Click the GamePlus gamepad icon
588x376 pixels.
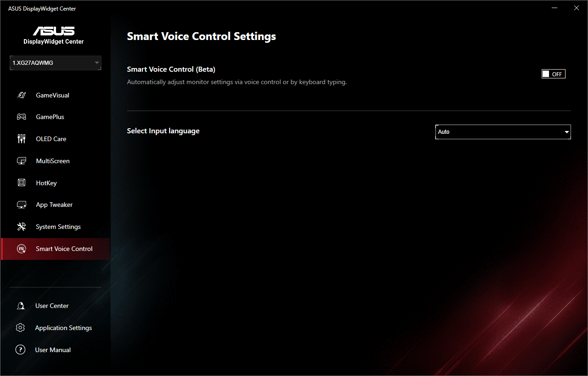pyautogui.click(x=21, y=117)
